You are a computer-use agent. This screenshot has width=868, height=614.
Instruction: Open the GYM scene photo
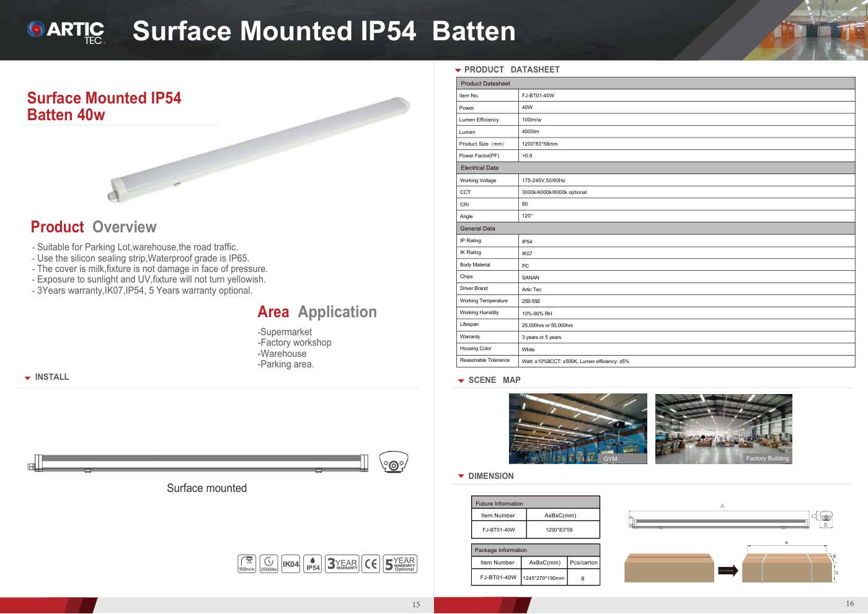578,429
